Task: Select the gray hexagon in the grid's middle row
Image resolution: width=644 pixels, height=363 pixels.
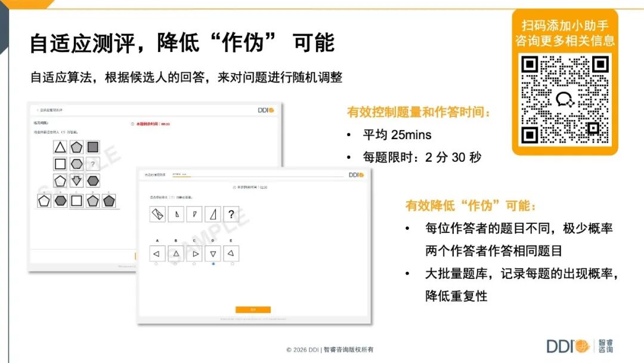Action: pos(76,164)
